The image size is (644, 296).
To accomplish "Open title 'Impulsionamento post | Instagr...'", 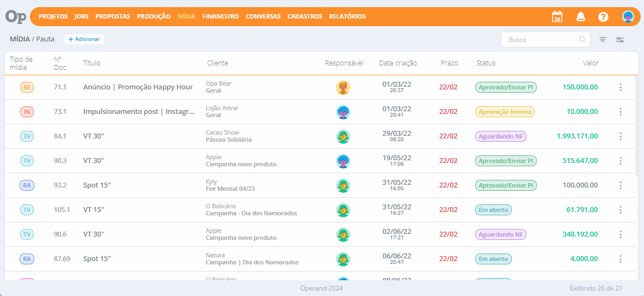I will [139, 112].
